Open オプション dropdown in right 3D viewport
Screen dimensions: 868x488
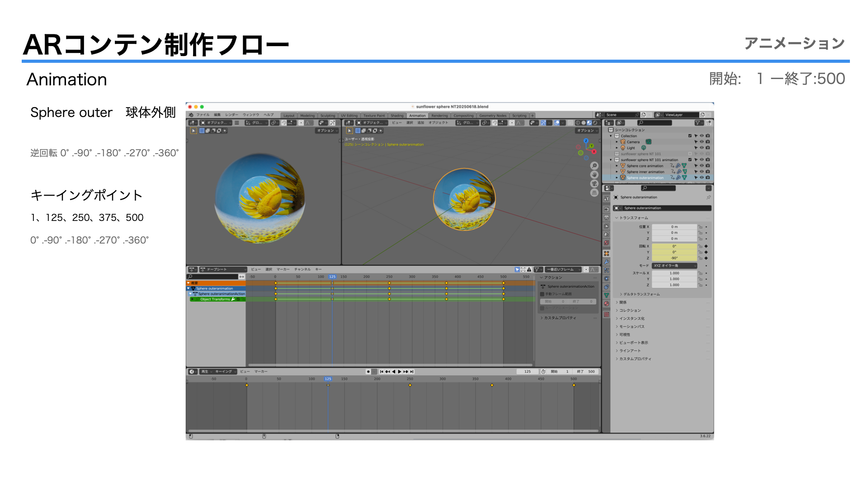point(587,131)
